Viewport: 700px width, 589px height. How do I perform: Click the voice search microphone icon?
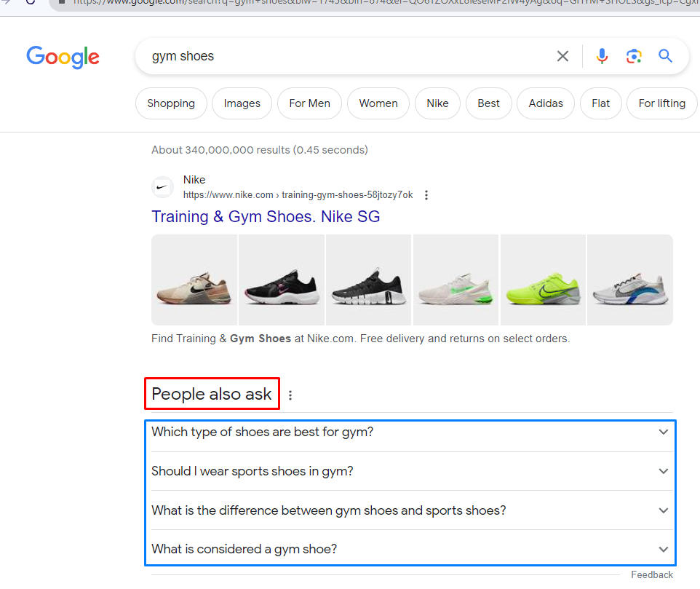(x=602, y=56)
